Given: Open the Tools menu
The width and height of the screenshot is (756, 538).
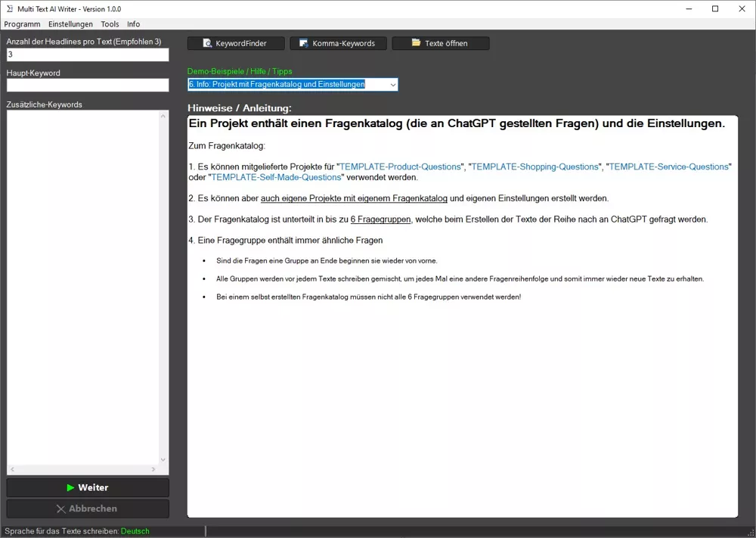Looking at the screenshot, I should click(110, 24).
